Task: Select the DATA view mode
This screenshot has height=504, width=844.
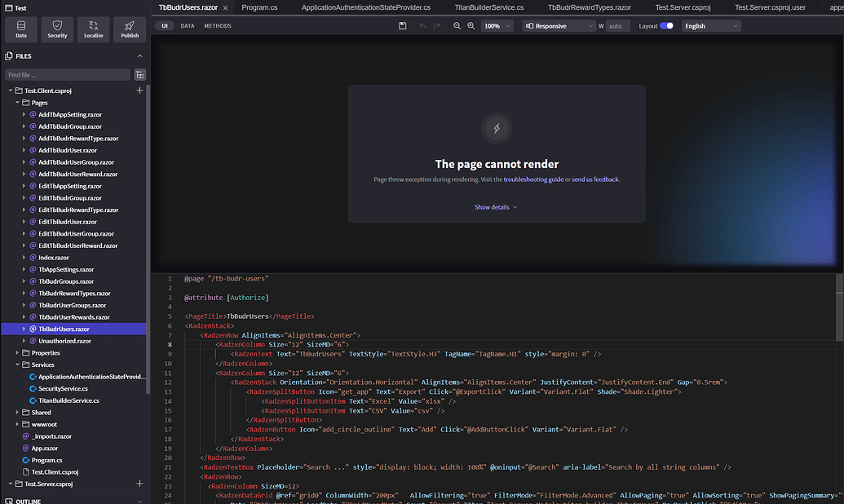Action: tap(188, 26)
